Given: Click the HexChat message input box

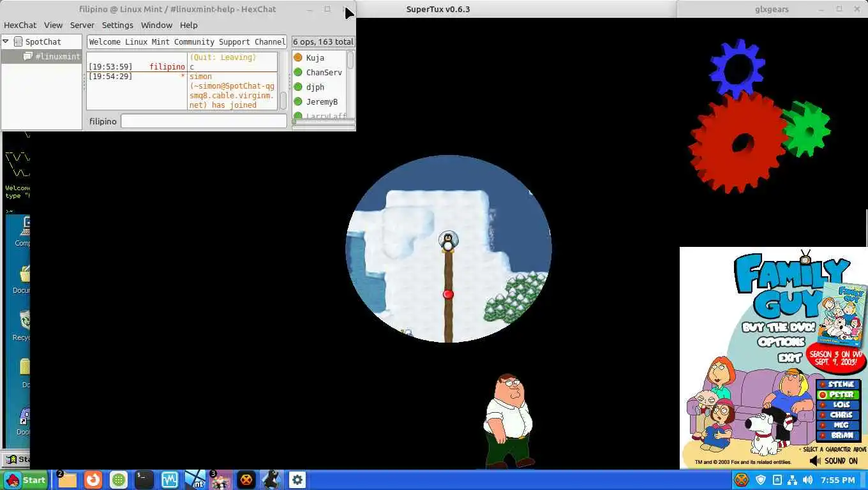Looking at the screenshot, I should (204, 121).
